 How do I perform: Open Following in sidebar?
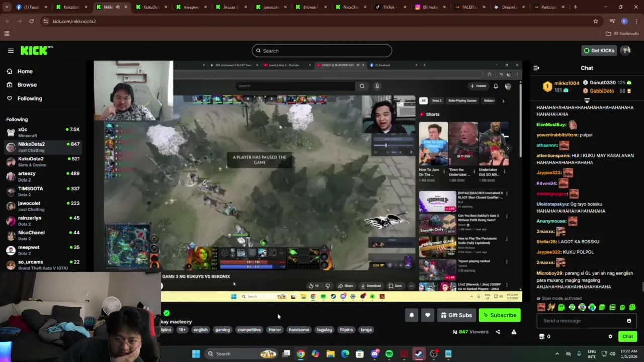click(x=24, y=98)
